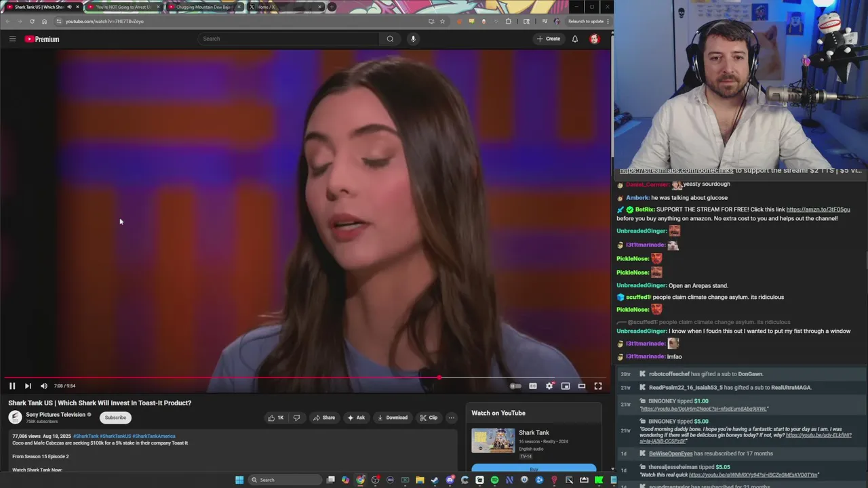Viewport: 868px width, 488px height.
Task: Open Chrome from the taskbar
Action: point(360,480)
